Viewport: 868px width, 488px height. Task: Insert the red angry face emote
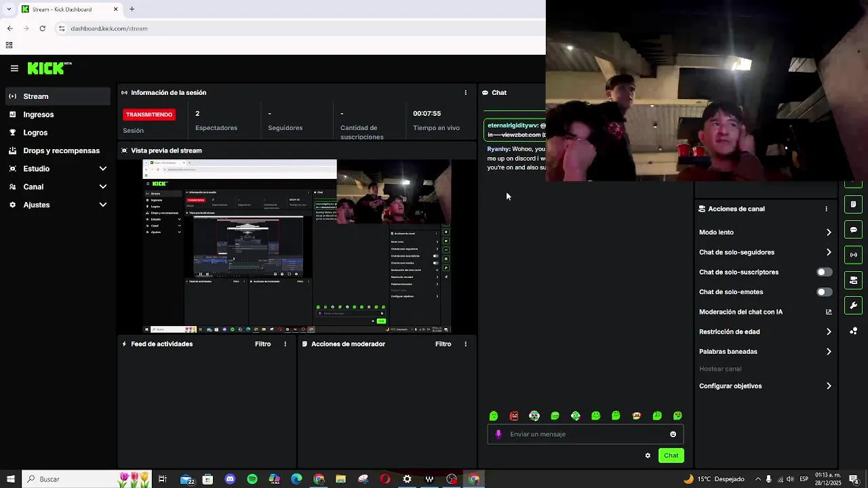click(514, 416)
